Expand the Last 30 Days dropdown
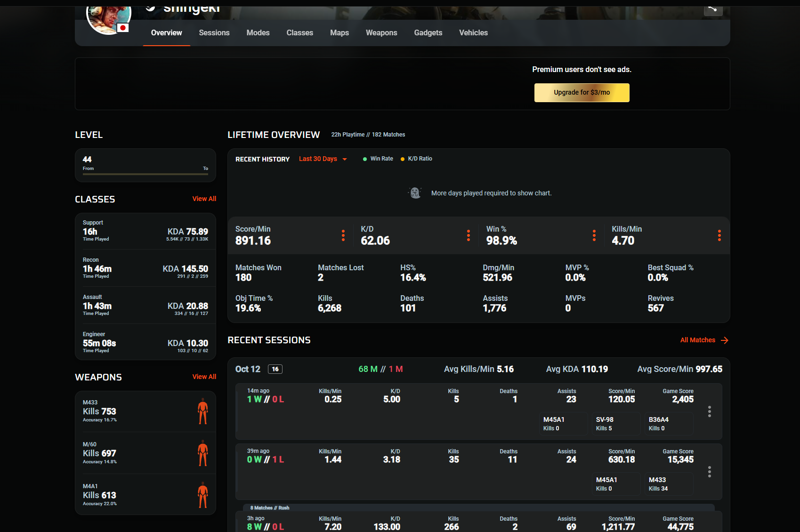 pyautogui.click(x=323, y=159)
